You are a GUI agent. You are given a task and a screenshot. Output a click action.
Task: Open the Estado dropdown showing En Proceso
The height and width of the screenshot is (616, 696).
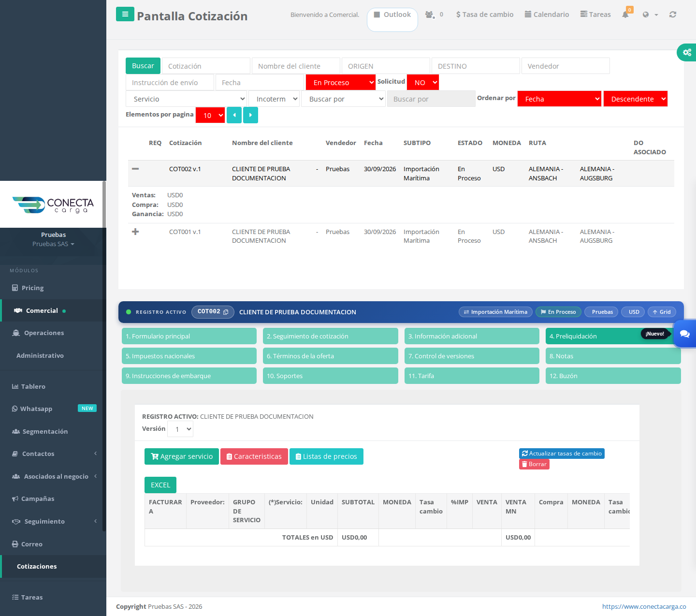pyautogui.click(x=341, y=82)
